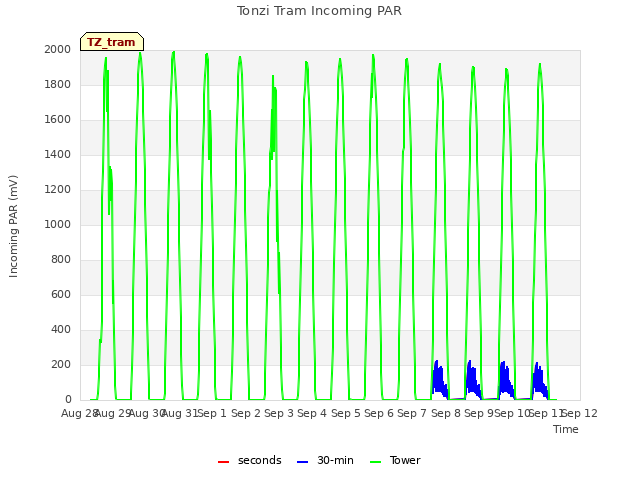
Task: Click the 600 y-axis tick label
Action: click(61, 295)
